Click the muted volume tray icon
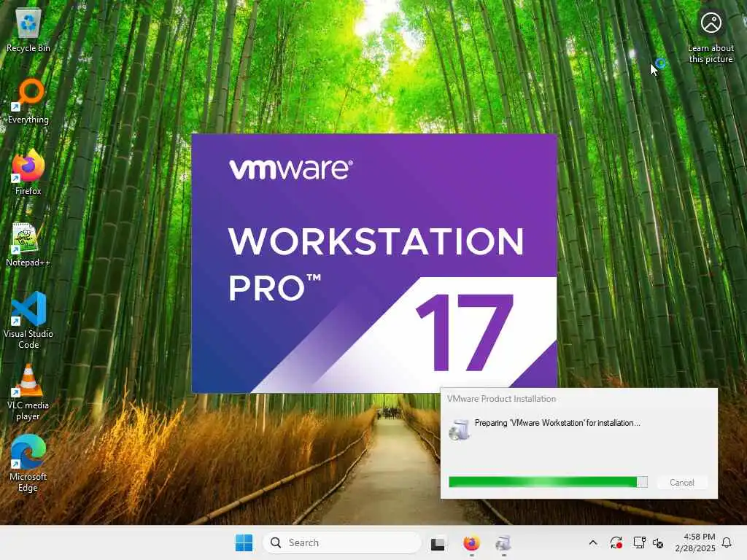The width and height of the screenshot is (747, 560). [658, 542]
